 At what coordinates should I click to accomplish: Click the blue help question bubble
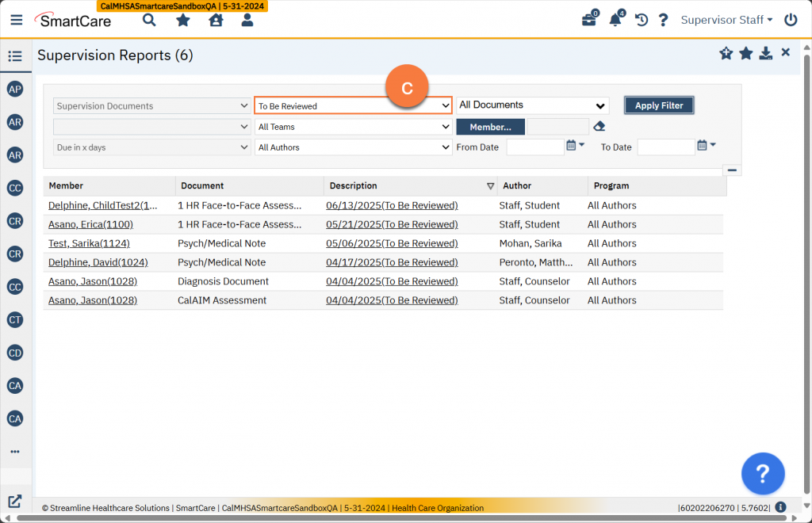[x=763, y=474]
